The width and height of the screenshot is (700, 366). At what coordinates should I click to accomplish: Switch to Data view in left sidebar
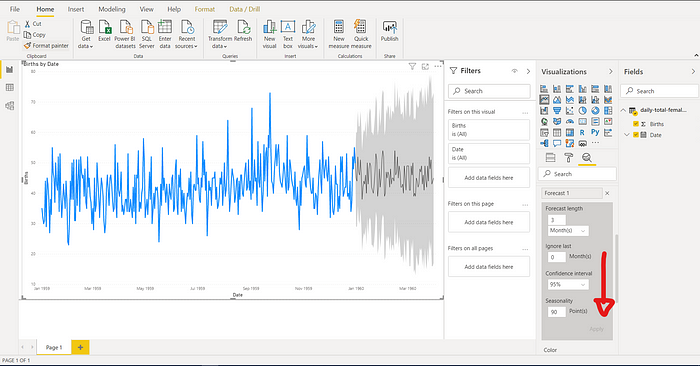click(9, 87)
